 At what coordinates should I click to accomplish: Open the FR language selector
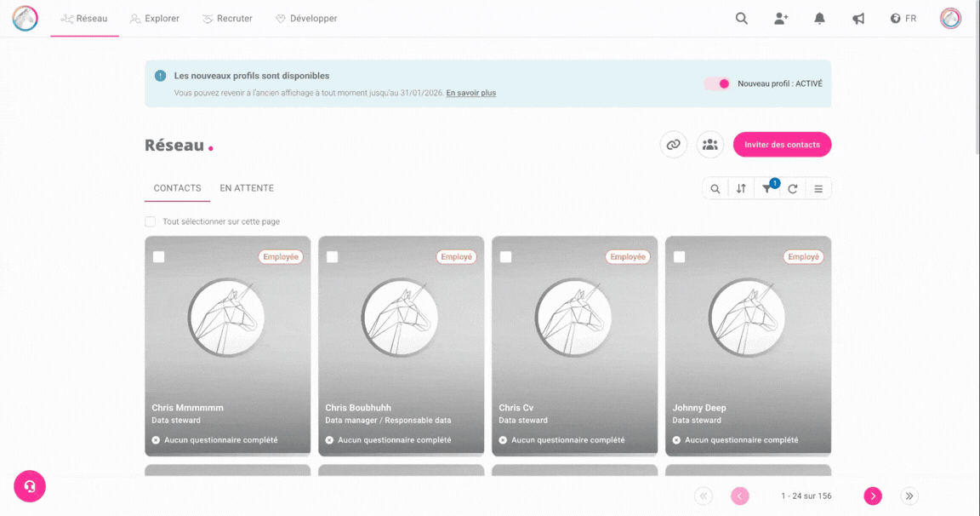coord(903,19)
